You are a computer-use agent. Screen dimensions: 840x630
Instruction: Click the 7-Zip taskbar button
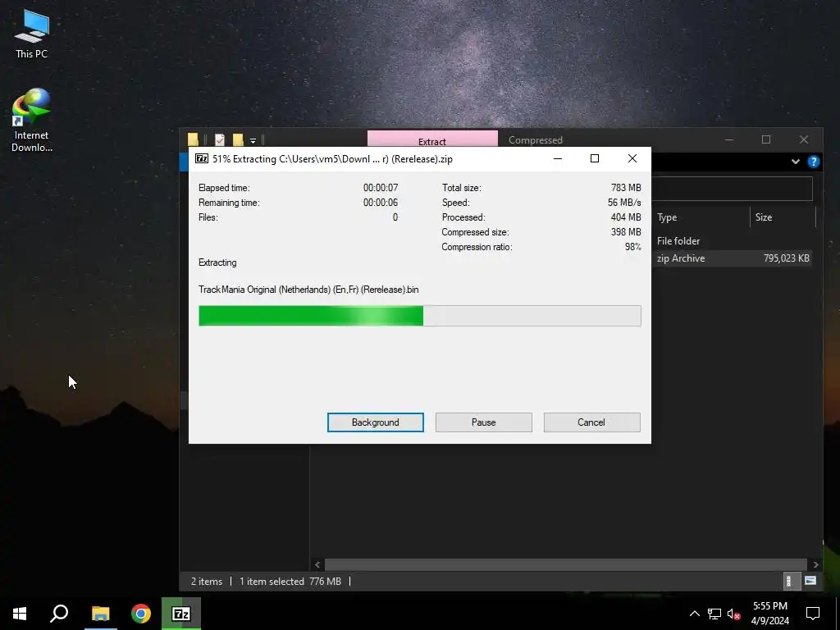[181, 614]
